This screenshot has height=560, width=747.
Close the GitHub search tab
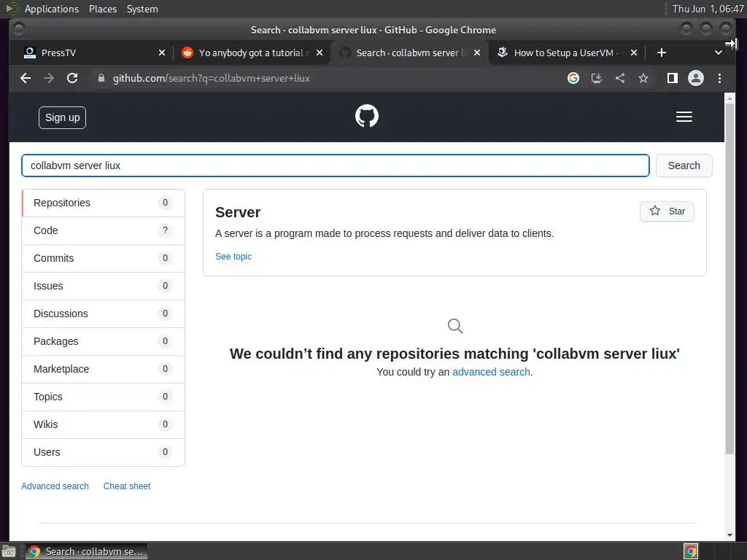(477, 52)
